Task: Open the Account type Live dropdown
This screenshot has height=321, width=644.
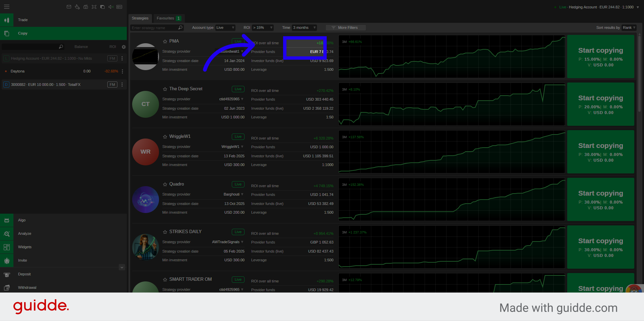Action: click(x=225, y=28)
